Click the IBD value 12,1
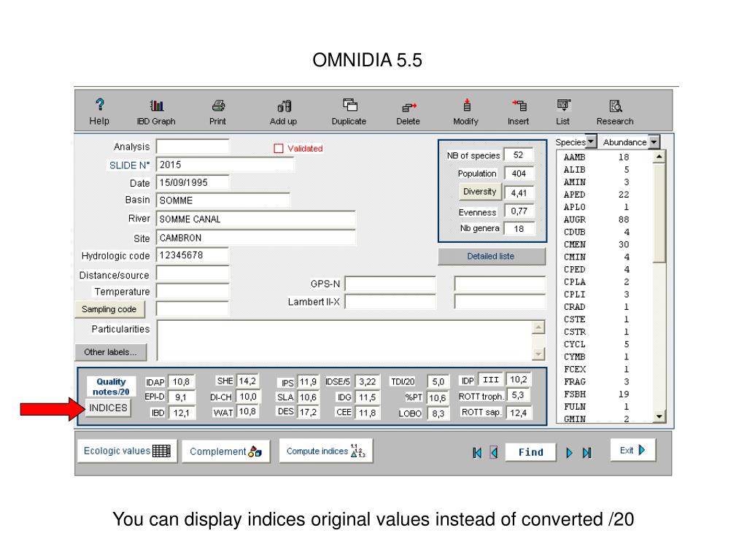 point(182,413)
